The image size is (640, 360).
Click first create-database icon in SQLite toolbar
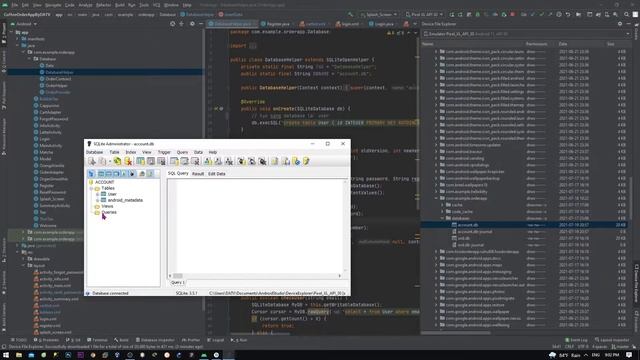tap(91, 162)
